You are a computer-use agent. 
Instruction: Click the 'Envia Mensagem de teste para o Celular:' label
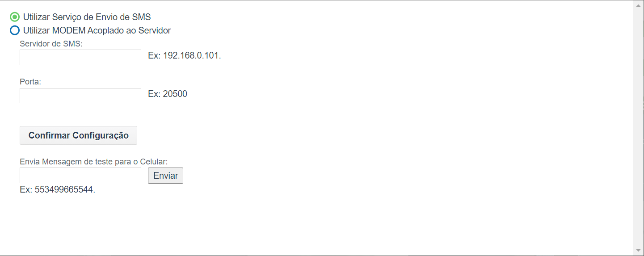94,162
